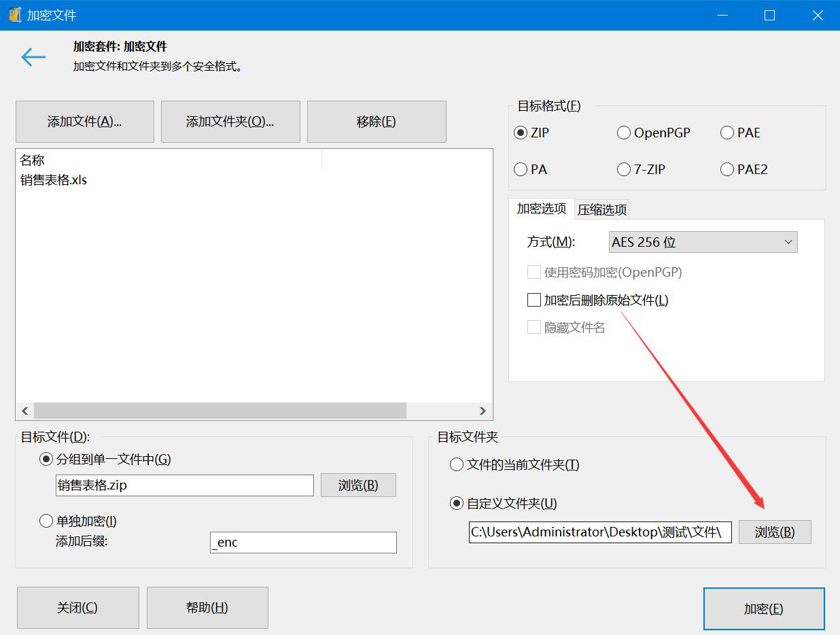
Task: Open Help (帮助)
Action: (x=207, y=608)
